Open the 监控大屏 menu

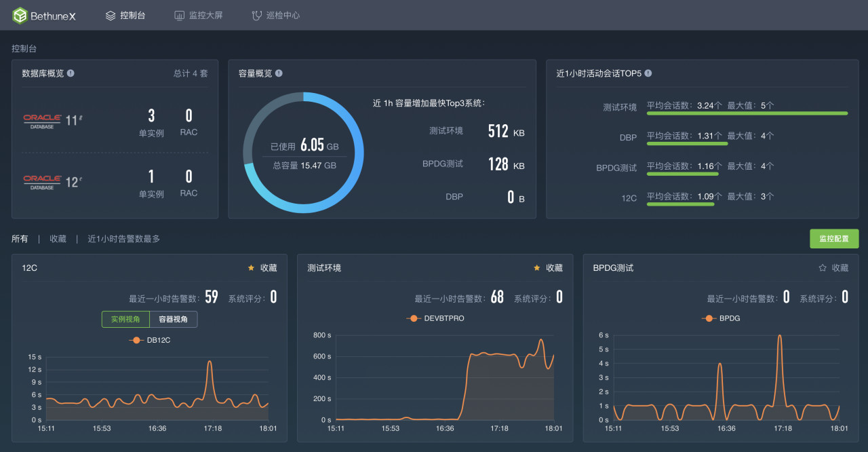(198, 15)
